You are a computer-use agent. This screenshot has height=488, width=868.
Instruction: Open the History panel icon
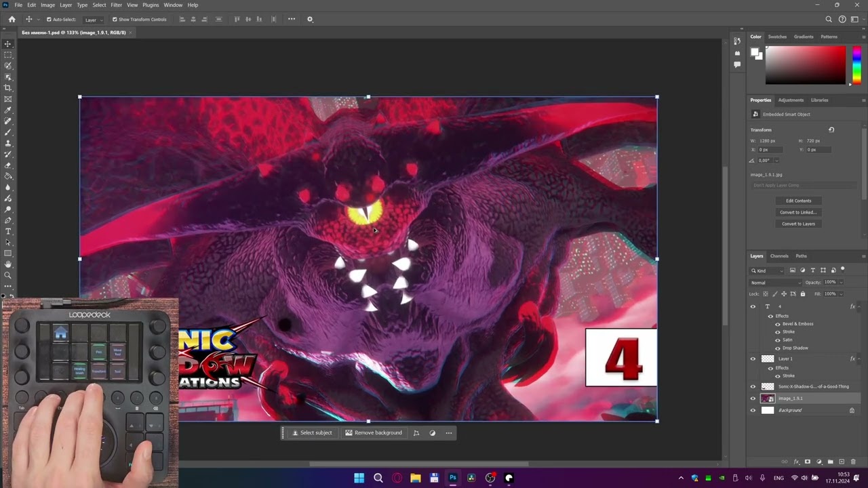tap(737, 42)
